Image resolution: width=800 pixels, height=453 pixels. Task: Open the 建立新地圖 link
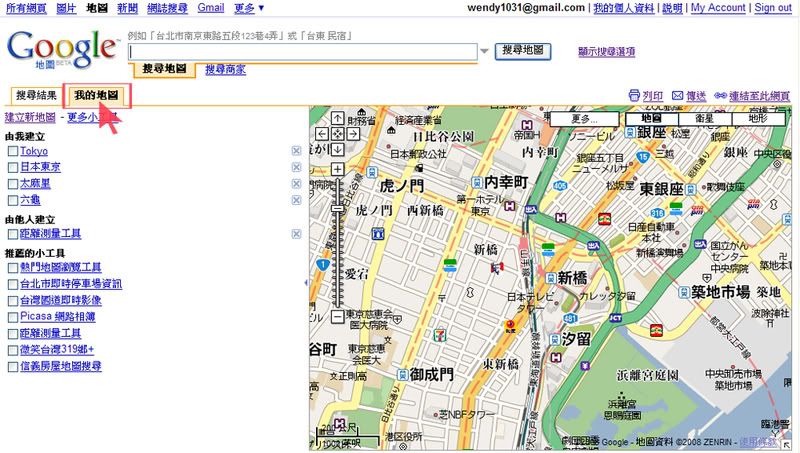30,117
